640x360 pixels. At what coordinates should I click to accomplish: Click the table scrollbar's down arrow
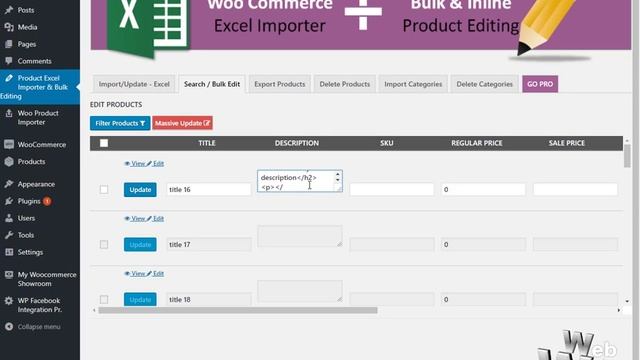(627, 301)
